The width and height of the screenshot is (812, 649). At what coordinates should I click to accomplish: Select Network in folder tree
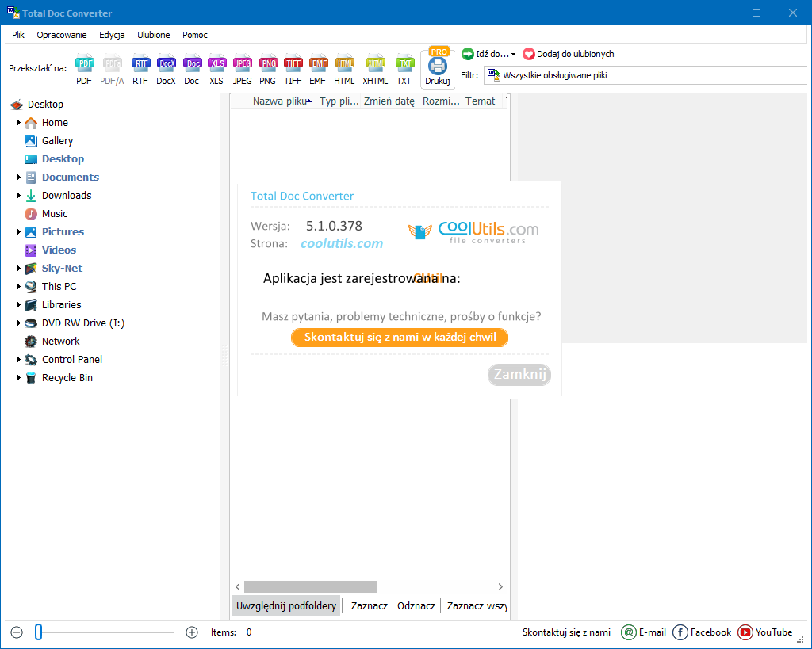click(60, 341)
